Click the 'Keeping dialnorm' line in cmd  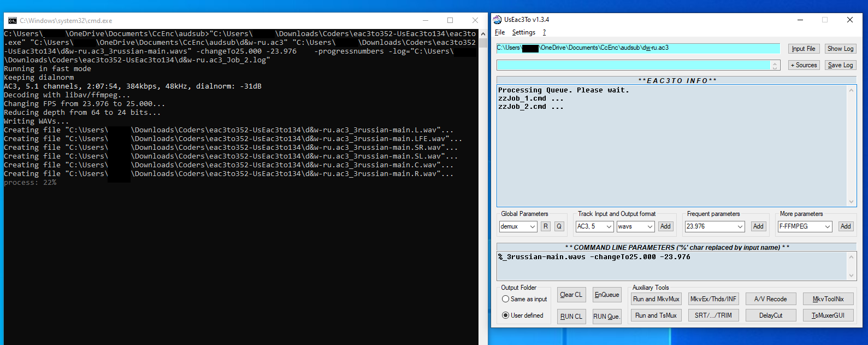click(39, 78)
